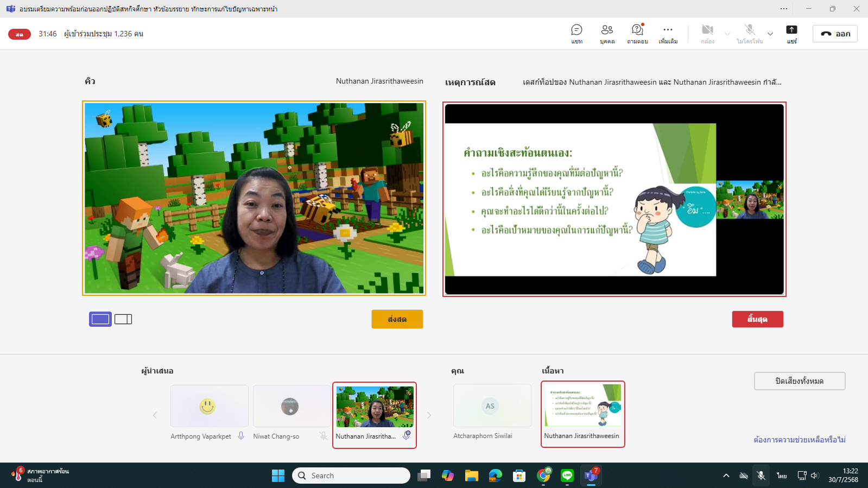Click the cloud sync tray icon
The image size is (868, 488).
click(744, 476)
